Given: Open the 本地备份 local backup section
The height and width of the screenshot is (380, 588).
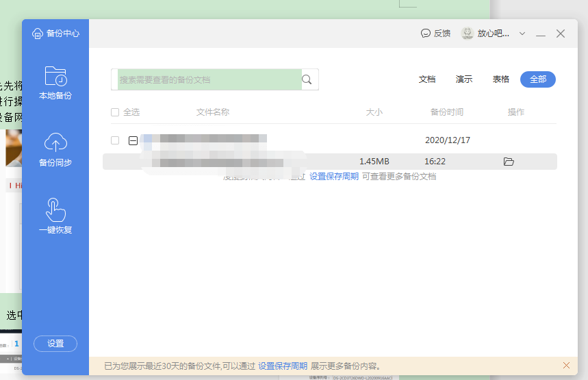Looking at the screenshot, I should (x=55, y=84).
